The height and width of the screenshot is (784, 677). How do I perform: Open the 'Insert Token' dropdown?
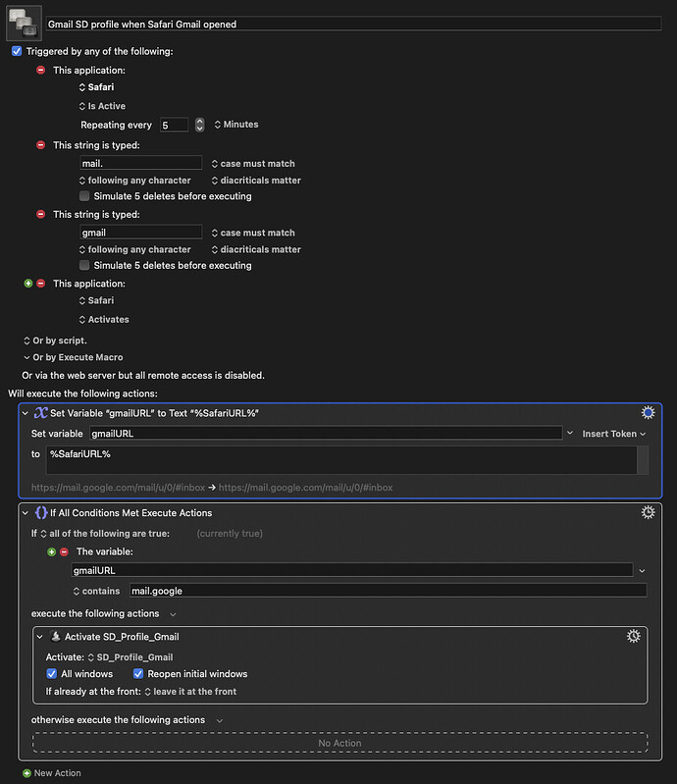click(614, 433)
